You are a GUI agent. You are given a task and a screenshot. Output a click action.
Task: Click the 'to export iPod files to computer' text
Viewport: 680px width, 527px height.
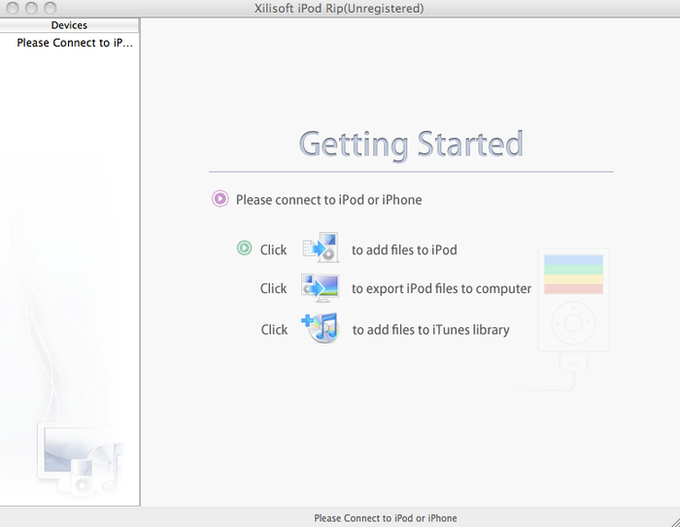(441, 288)
